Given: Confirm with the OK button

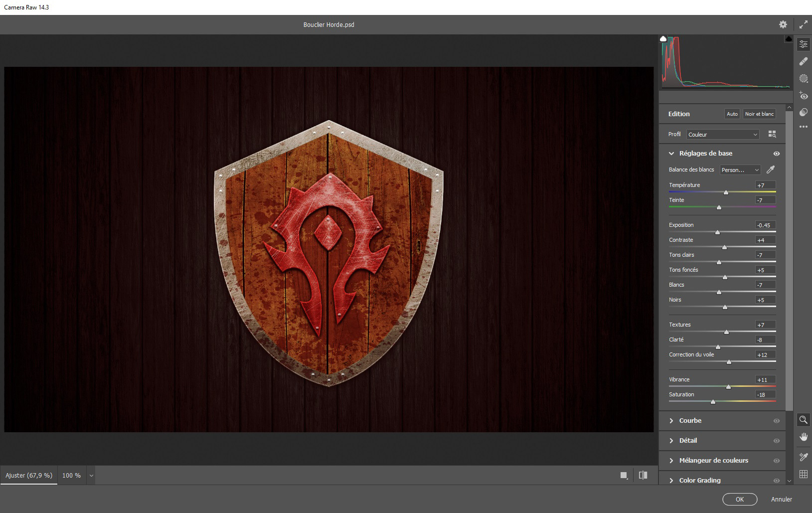Looking at the screenshot, I should [740, 499].
